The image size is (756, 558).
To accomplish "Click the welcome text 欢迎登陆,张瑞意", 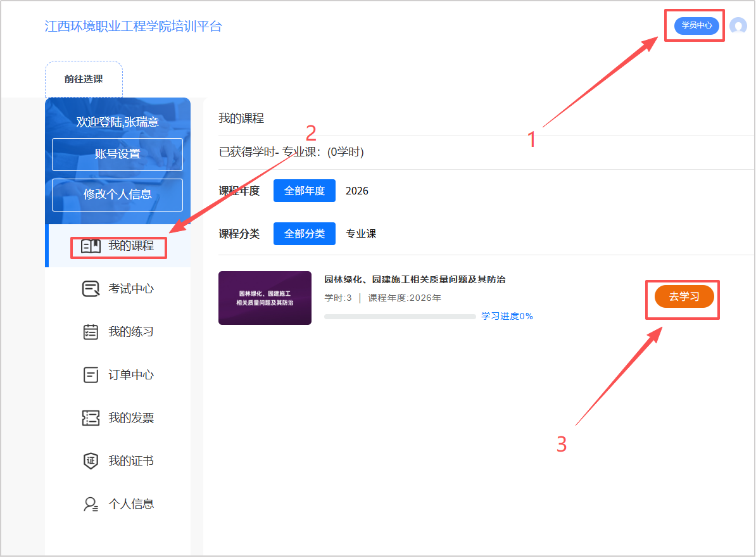I will [x=118, y=122].
